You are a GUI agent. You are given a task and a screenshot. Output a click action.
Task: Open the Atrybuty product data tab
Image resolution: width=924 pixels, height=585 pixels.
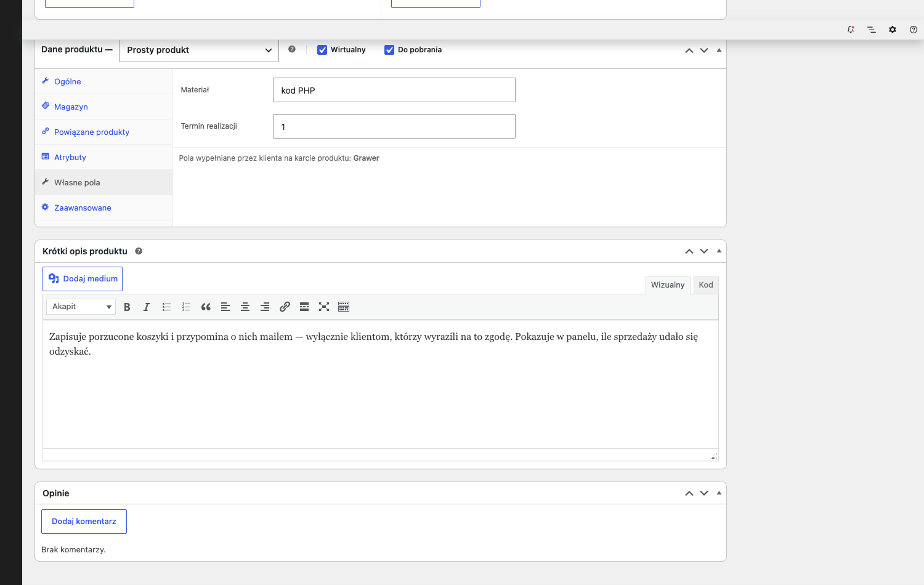pyautogui.click(x=104, y=157)
